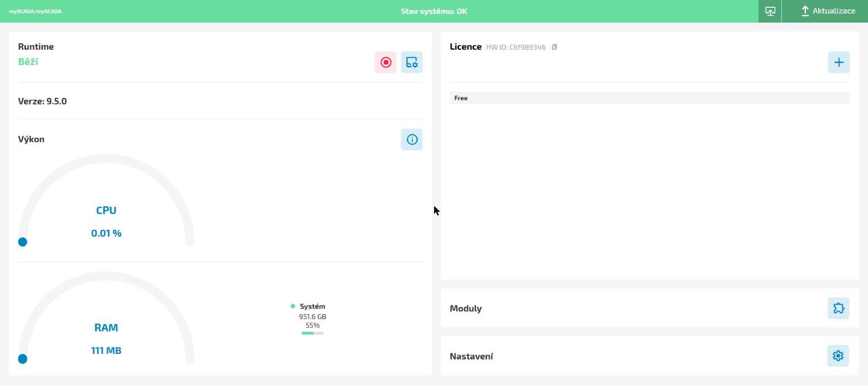The image size is (868, 386).
Task: Select the Free licence row
Action: click(649, 98)
